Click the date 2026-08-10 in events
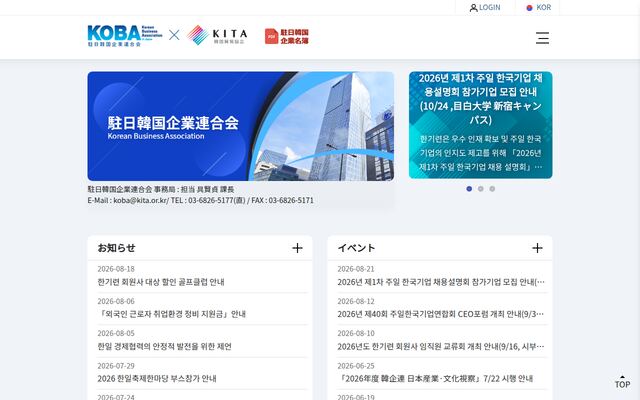The height and width of the screenshot is (400, 640). 356,333
